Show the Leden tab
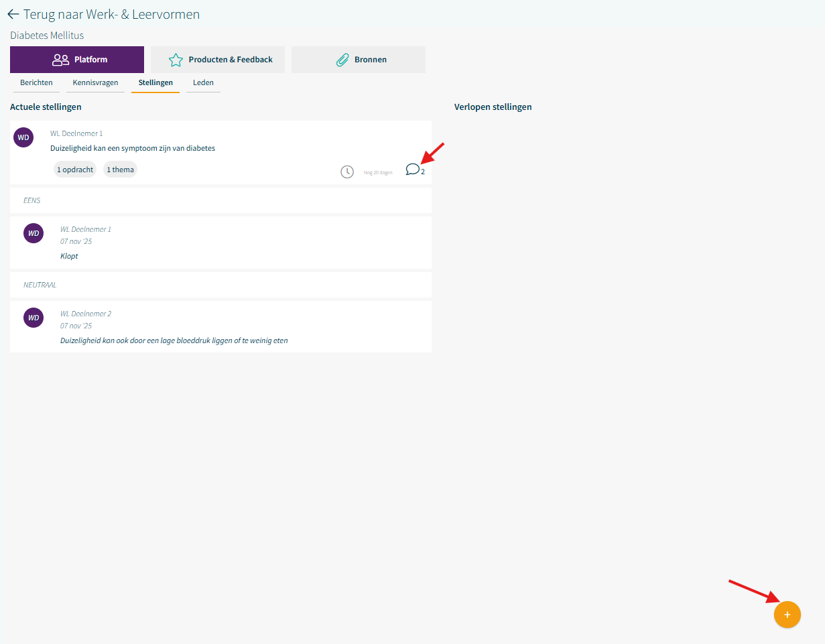The width and height of the screenshot is (825, 644). point(203,83)
